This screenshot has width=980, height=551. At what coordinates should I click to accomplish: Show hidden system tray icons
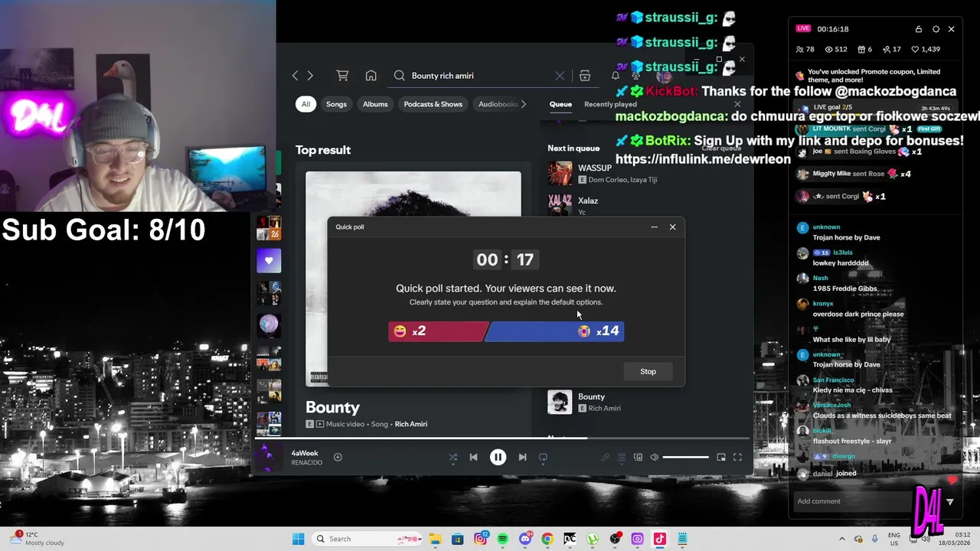[x=842, y=539]
